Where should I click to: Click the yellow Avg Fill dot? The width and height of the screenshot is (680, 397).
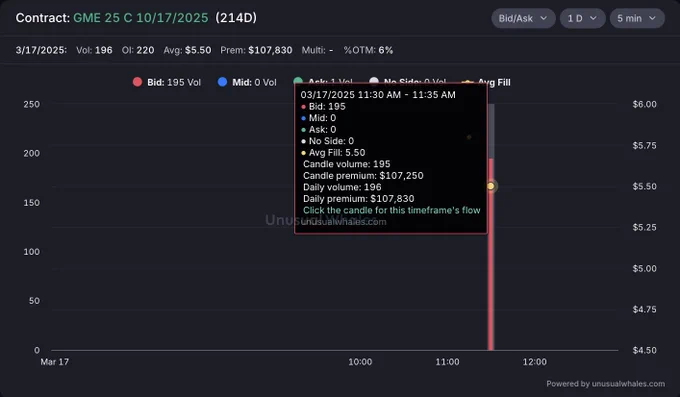coord(490,186)
